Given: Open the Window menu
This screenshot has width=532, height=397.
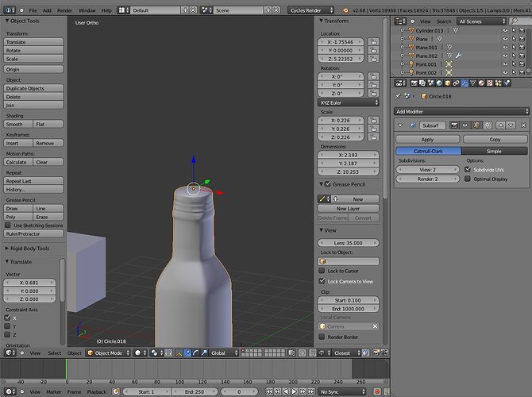Looking at the screenshot, I should 87,10.
